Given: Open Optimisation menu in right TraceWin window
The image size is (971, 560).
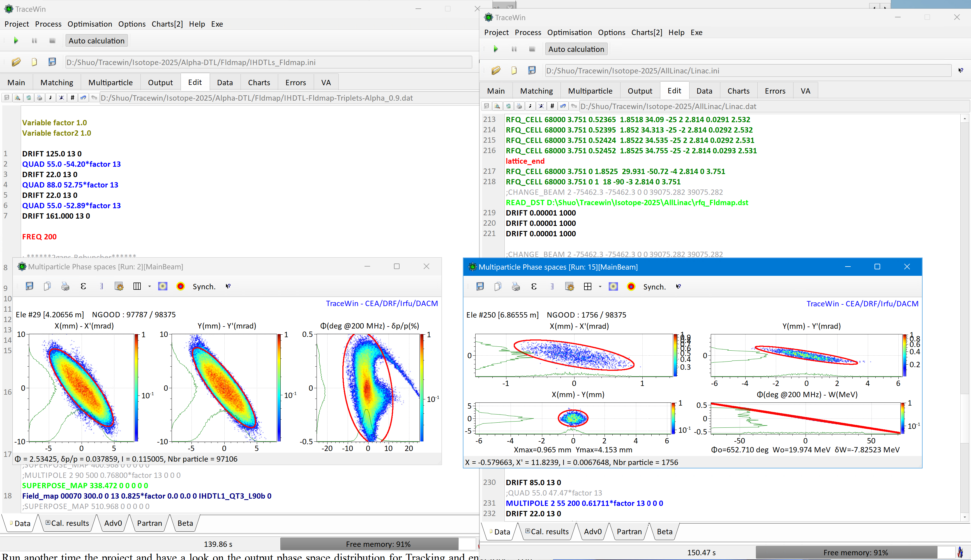Looking at the screenshot, I should (x=569, y=32).
